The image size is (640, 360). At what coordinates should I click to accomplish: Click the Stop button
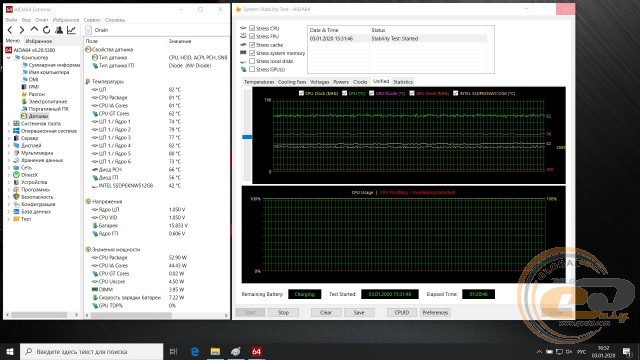pyautogui.click(x=283, y=312)
